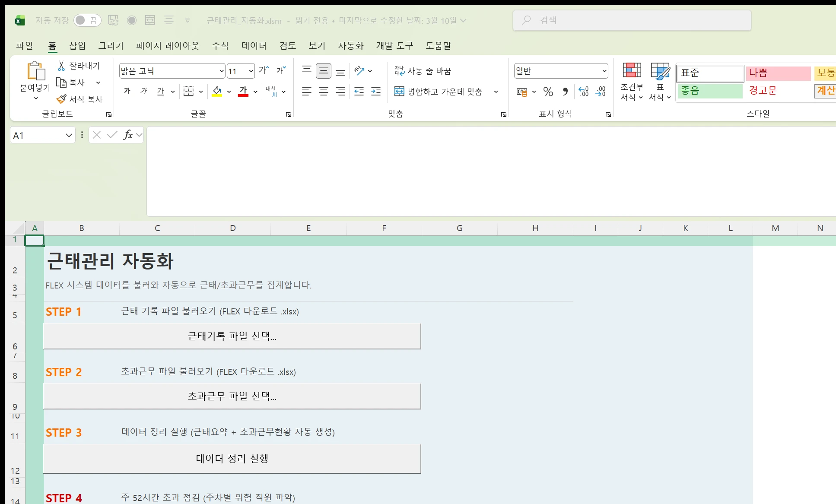Apply red font color
The width and height of the screenshot is (836, 504).
[x=243, y=91]
